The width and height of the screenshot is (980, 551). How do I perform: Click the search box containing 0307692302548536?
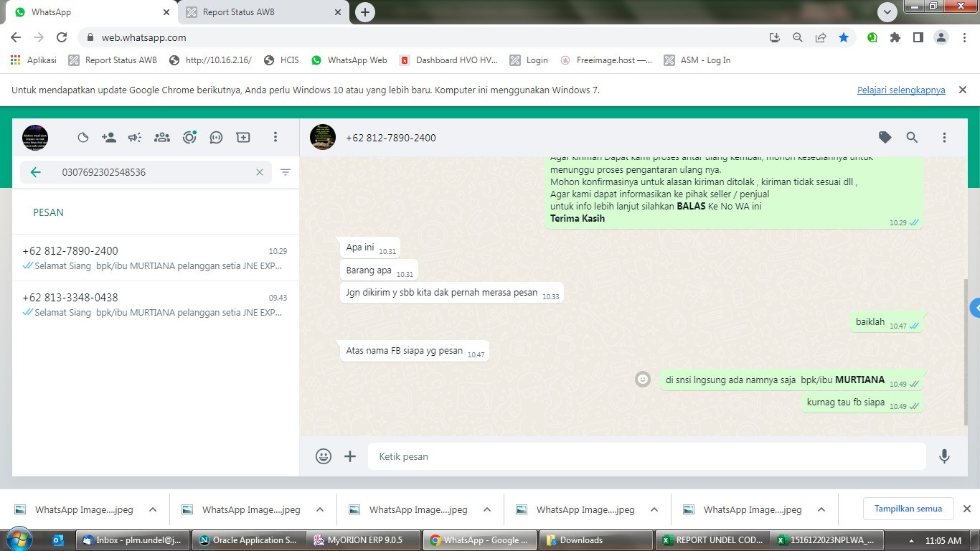[x=146, y=172]
